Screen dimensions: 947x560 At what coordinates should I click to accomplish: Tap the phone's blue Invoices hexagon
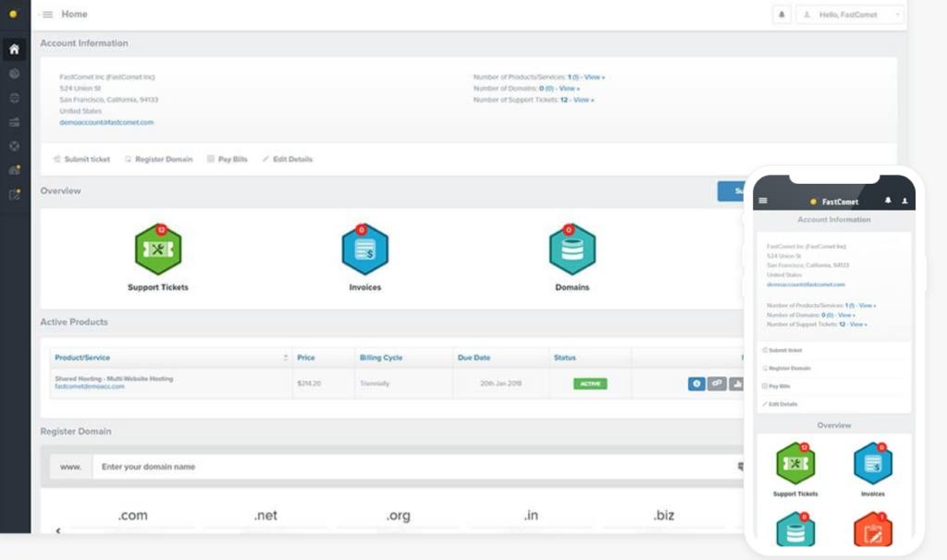(873, 464)
